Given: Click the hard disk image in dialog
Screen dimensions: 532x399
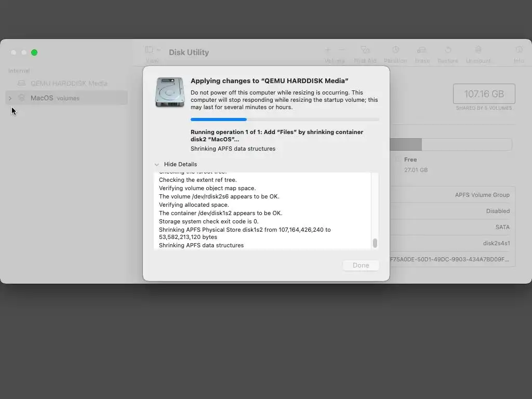Looking at the screenshot, I should pyautogui.click(x=170, y=92).
